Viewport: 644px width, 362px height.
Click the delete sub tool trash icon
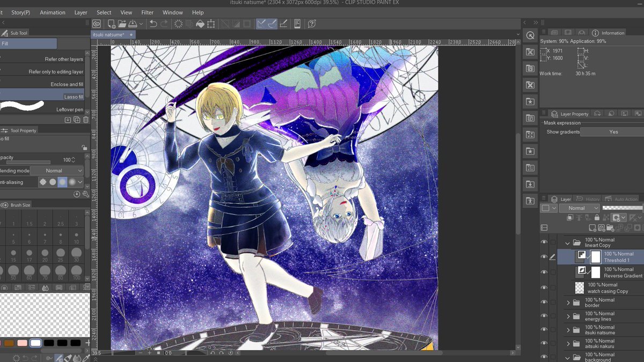pyautogui.click(x=85, y=120)
